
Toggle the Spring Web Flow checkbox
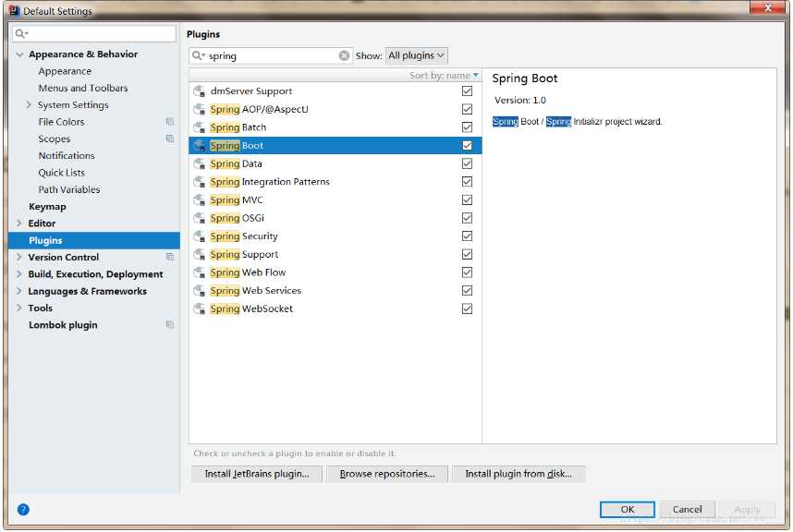point(468,272)
